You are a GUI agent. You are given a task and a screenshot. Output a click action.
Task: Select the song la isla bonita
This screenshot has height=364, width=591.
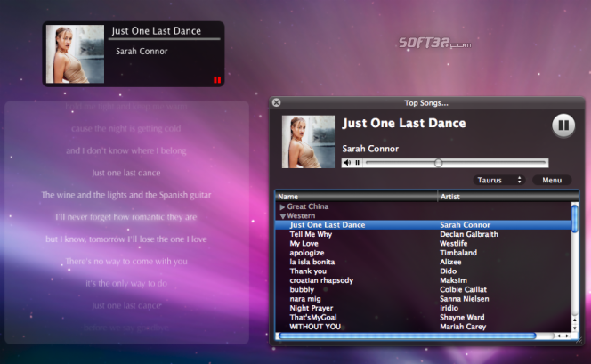point(312,262)
